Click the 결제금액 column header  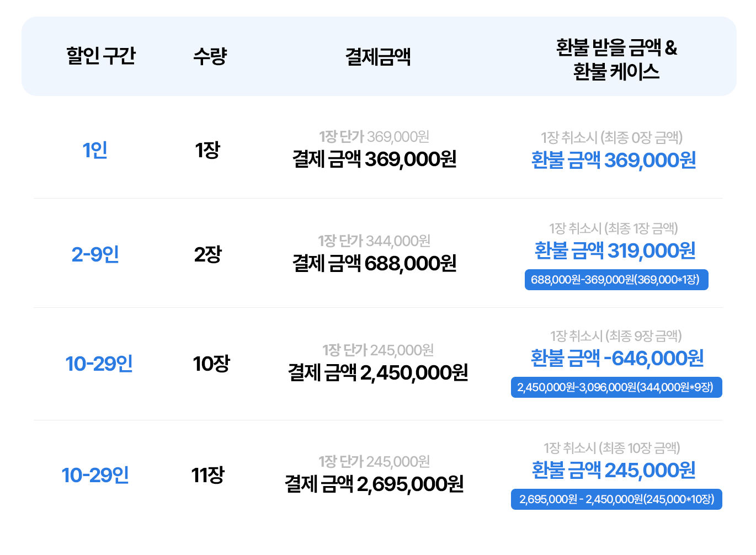pyautogui.click(x=378, y=56)
